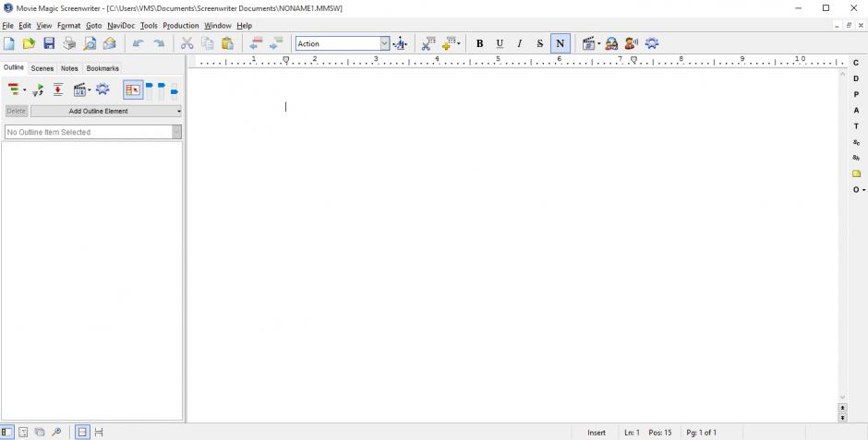Open the clapperboard scene numbering tool
Screen dimensions: 868x440
click(588, 43)
